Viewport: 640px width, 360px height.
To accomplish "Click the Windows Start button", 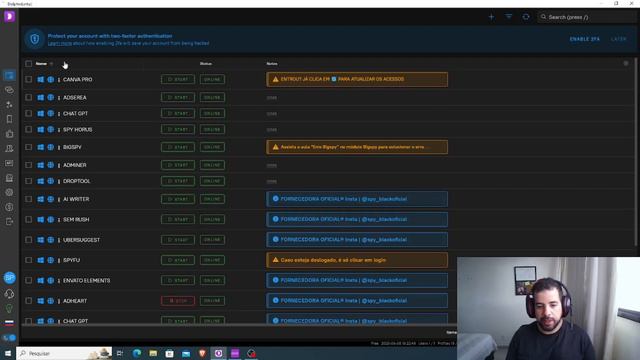I will tap(8, 353).
